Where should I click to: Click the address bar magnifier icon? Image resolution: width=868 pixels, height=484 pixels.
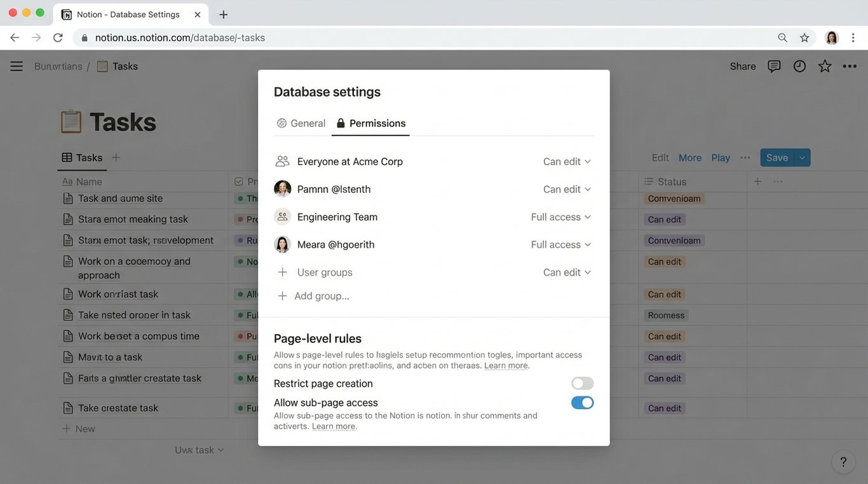783,37
